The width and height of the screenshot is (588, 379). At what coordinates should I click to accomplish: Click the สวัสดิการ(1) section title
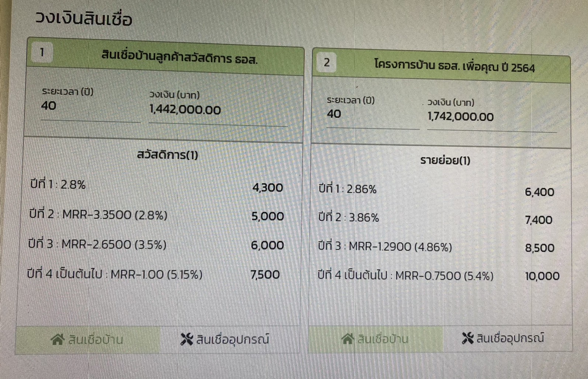pos(167,154)
